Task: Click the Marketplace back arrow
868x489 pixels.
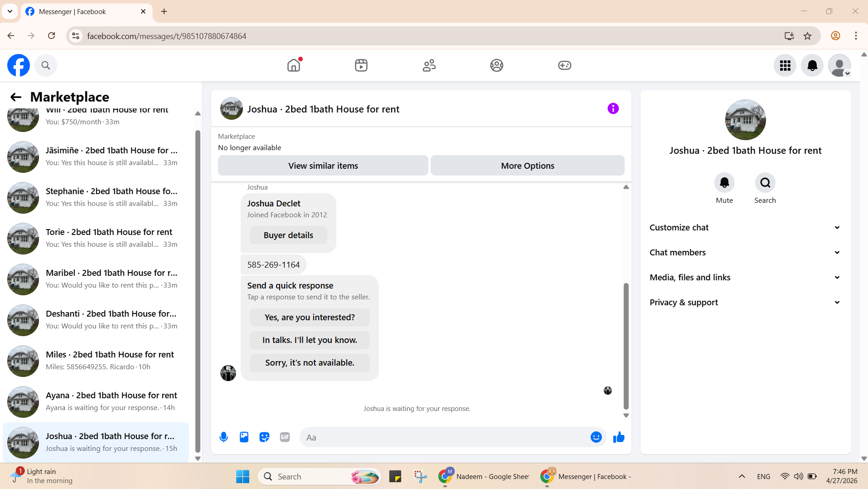Action: [16, 97]
